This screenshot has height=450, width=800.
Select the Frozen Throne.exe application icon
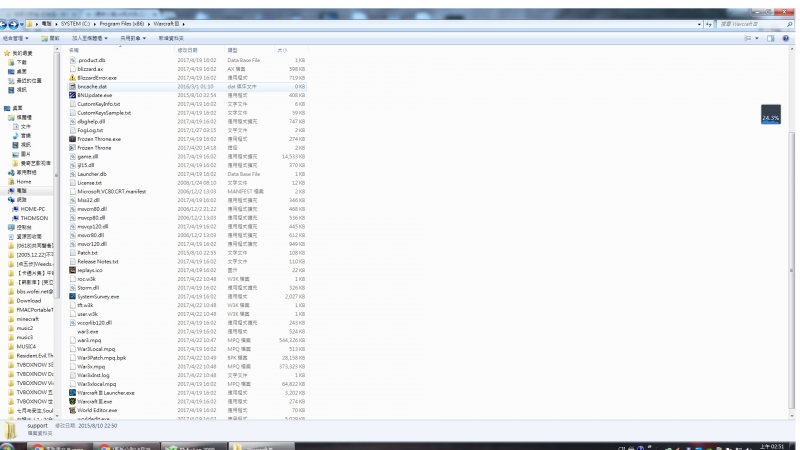pos(72,139)
